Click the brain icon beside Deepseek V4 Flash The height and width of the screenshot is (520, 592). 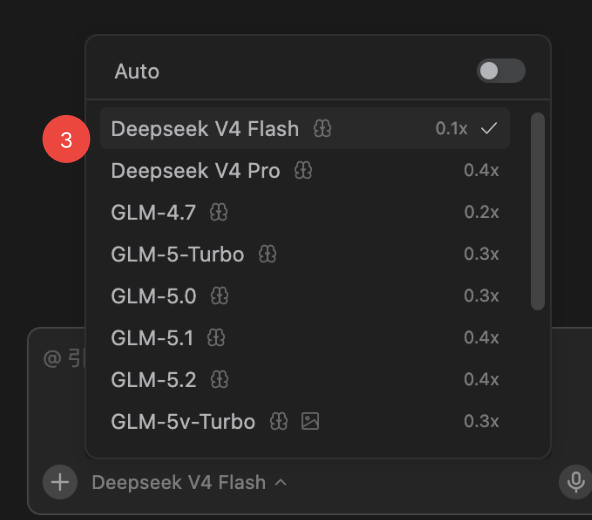pos(322,129)
